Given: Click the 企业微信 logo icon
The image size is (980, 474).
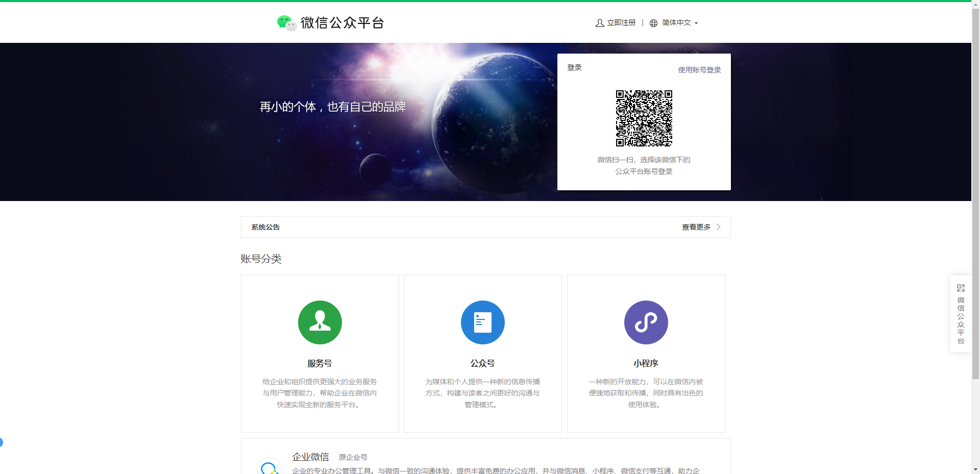Looking at the screenshot, I should tap(269, 467).
